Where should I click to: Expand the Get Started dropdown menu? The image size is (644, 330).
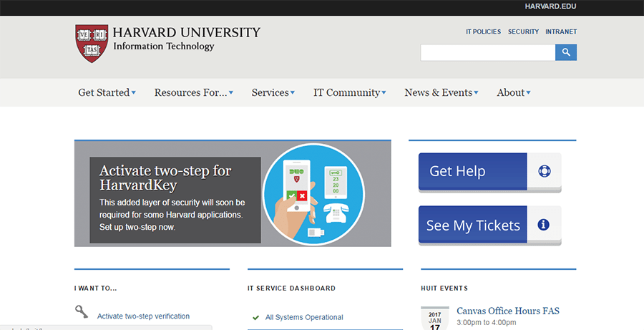[x=107, y=92]
